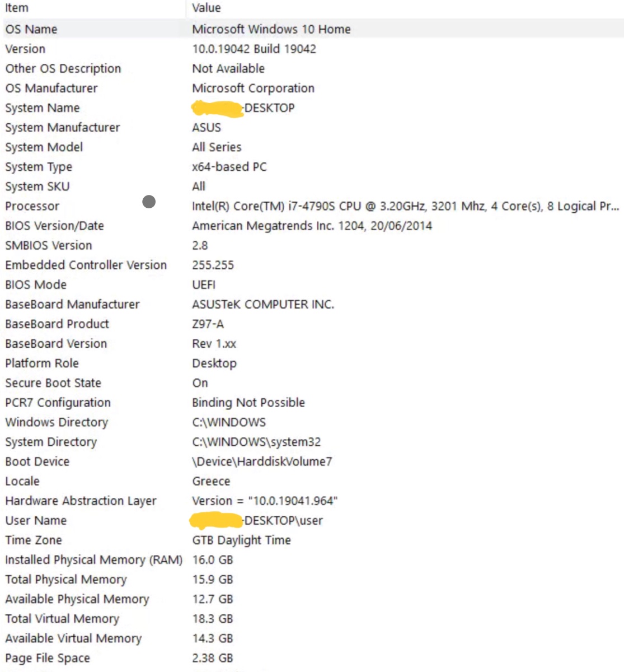This screenshot has width=624, height=672.
Task: Select the SMBIOS Version row label
Action: (49, 245)
